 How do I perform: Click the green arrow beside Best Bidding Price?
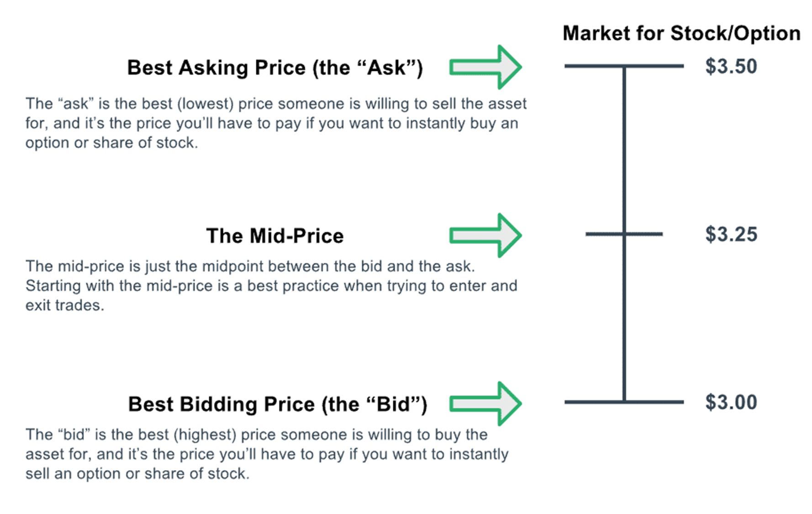[485, 403]
